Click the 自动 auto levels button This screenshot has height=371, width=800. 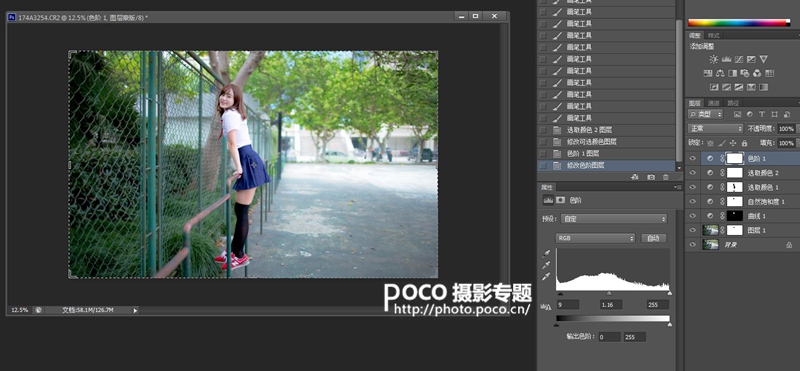click(x=653, y=238)
